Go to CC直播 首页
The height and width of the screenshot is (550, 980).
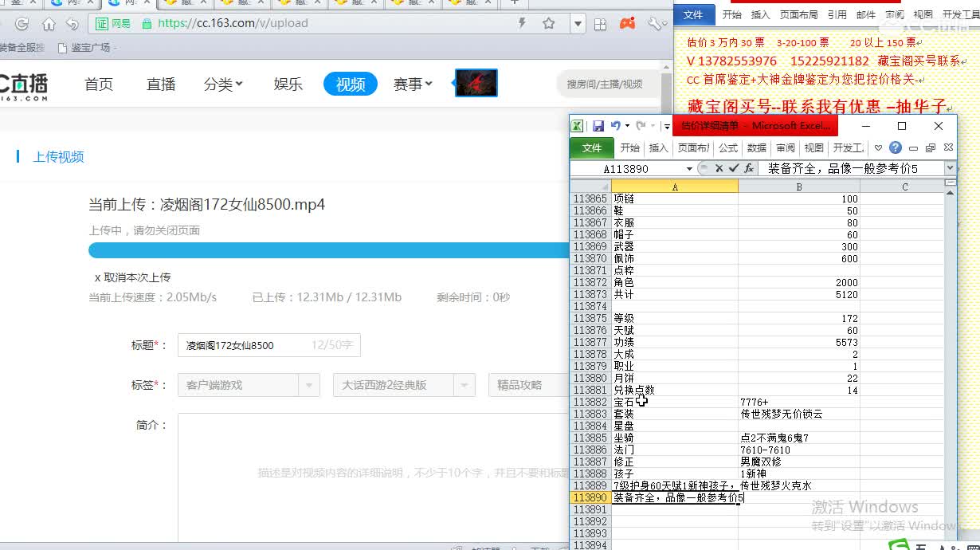[x=99, y=84]
